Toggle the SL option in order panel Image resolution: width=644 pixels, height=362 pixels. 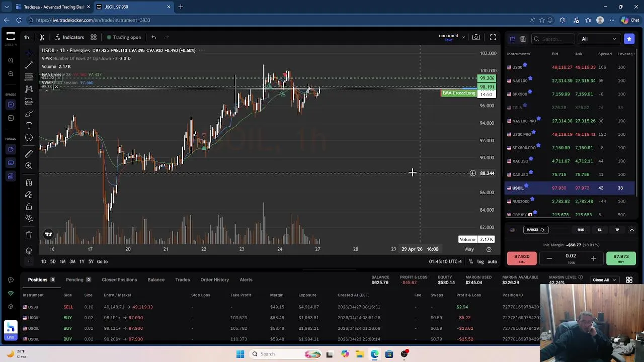tap(599, 230)
